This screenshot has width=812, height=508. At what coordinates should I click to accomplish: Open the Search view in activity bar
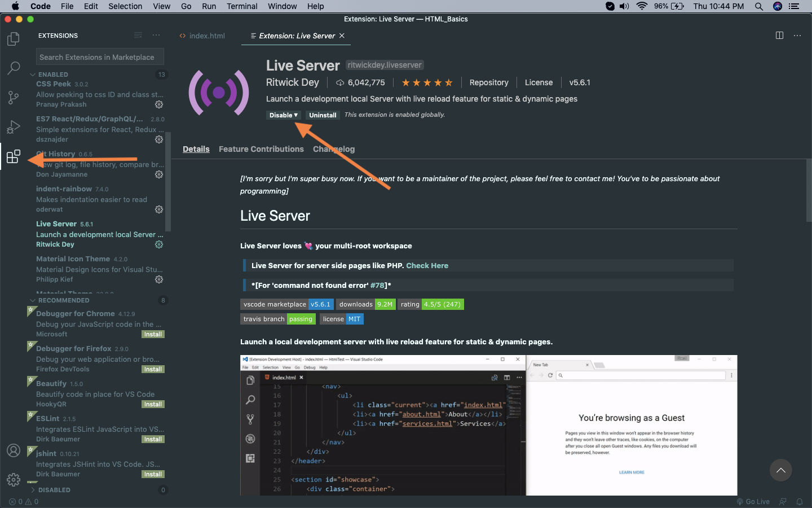click(x=13, y=68)
